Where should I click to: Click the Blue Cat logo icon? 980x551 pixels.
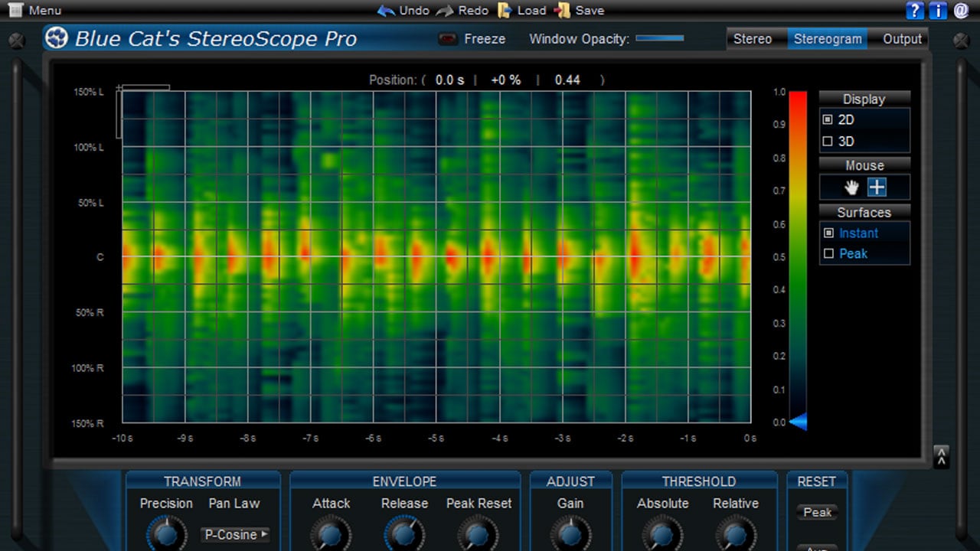point(56,38)
